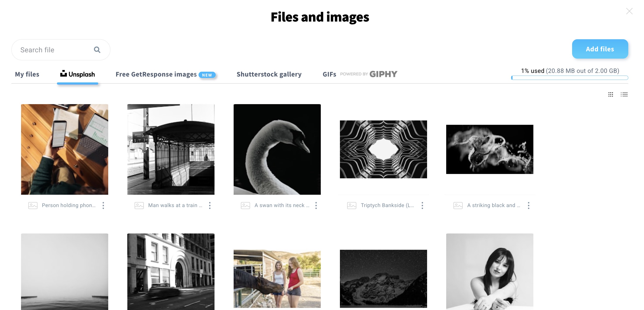Open options menu for Man walks at a train
The height and width of the screenshot is (310, 644).
pos(210,205)
